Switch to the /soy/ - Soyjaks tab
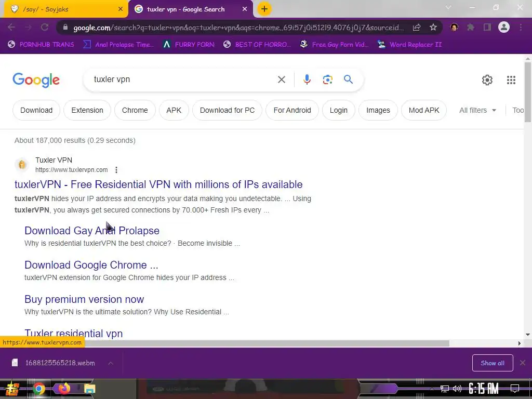Viewport: 532px width, 399px height. (64, 9)
